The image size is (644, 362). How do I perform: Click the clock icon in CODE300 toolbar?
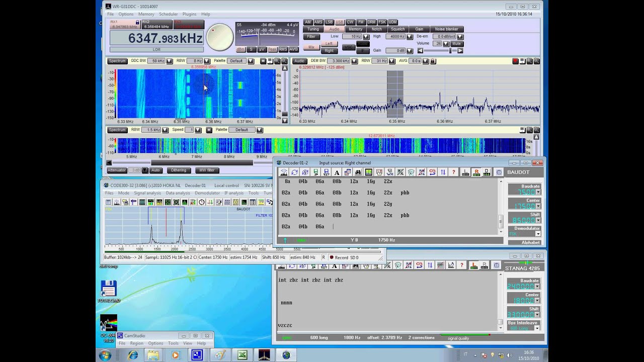coord(202,202)
